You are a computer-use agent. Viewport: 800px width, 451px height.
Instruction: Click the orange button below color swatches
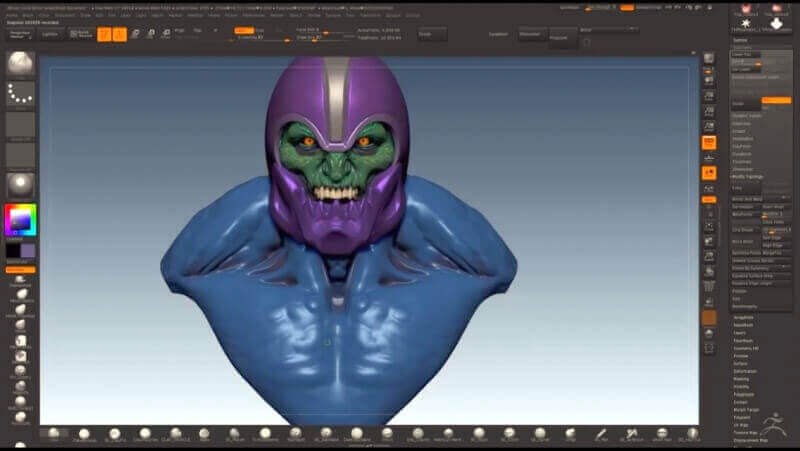(x=20, y=270)
